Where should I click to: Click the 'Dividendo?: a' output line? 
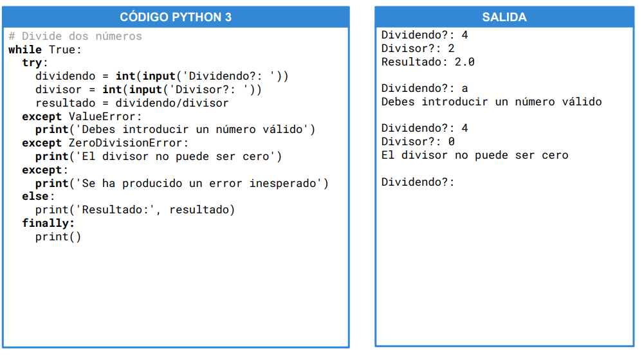(425, 89)
